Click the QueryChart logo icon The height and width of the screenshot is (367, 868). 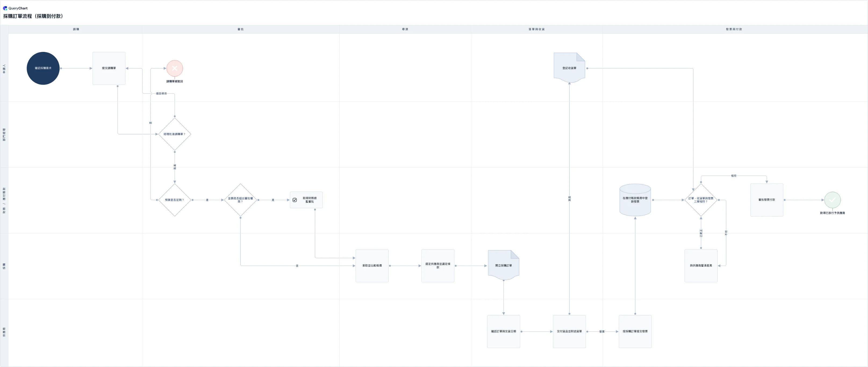pos(5,8)
